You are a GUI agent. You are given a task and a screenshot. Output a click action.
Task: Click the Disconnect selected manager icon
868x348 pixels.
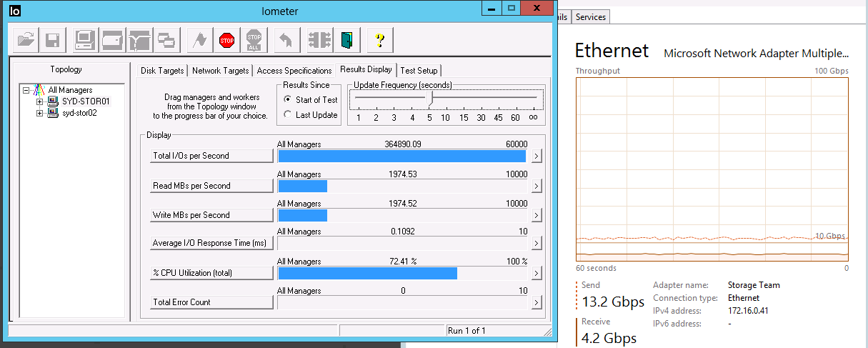pyautogui.click(x=319, y=40)
